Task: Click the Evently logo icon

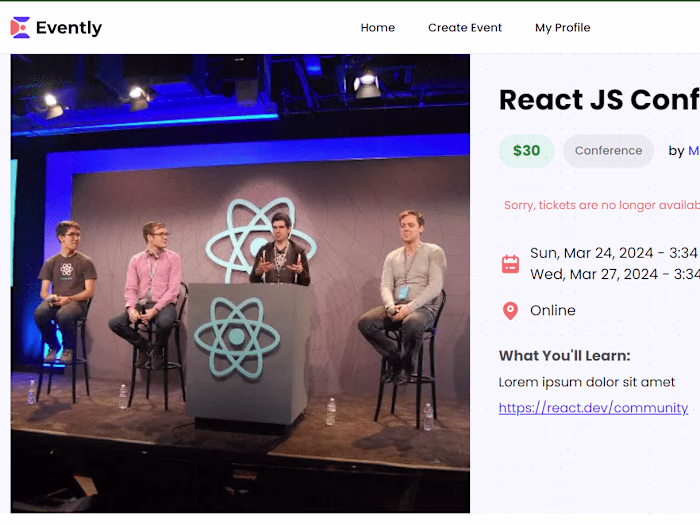Action: (20, 28)
